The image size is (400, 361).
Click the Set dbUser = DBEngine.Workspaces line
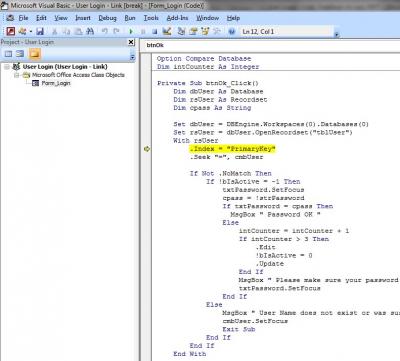271,124
